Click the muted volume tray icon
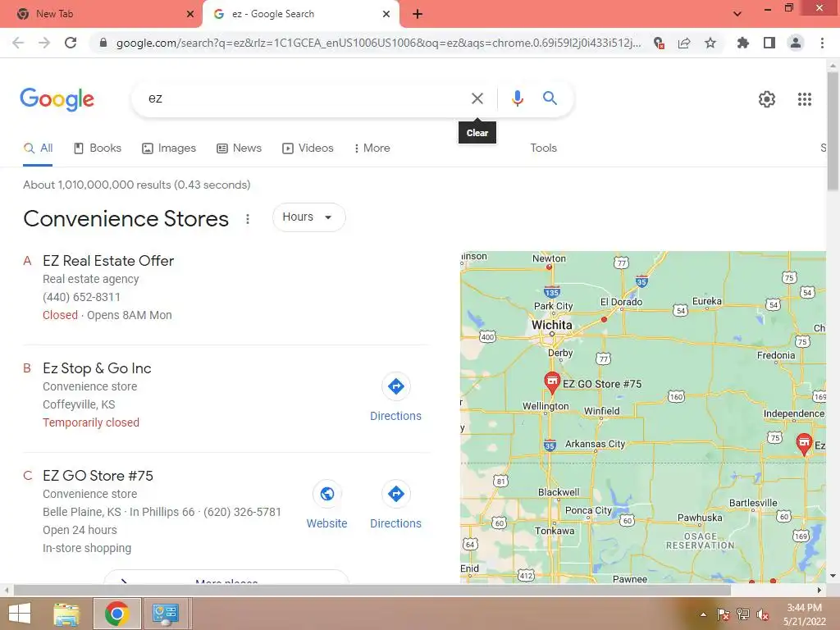 click(763, 614)
